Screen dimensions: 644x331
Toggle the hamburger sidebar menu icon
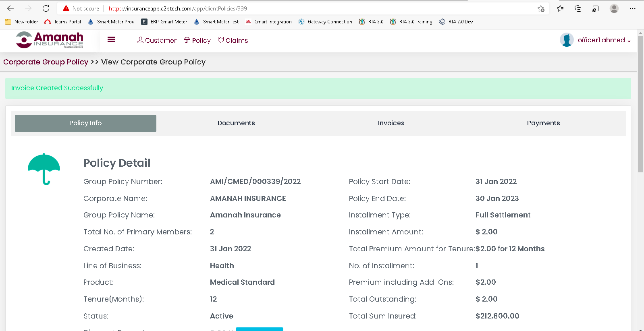112,39
